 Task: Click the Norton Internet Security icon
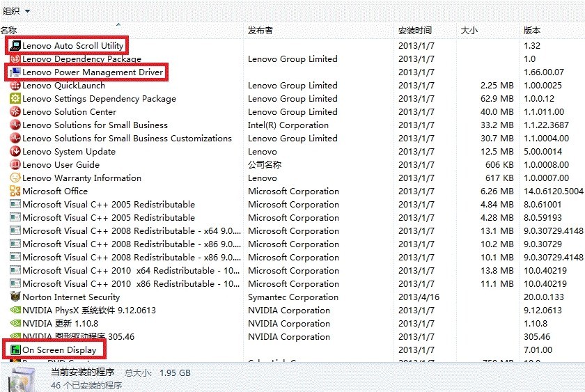point(15,297)
